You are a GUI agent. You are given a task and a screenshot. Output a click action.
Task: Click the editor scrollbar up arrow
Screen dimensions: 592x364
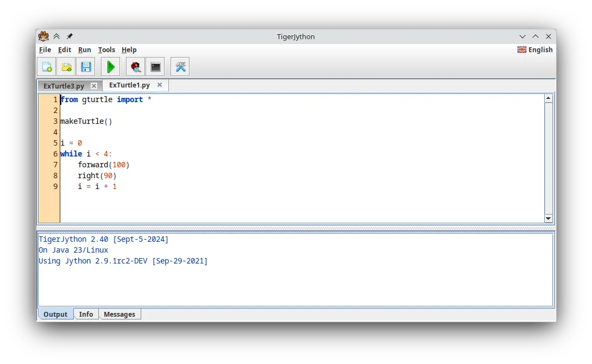coord(549,98)
